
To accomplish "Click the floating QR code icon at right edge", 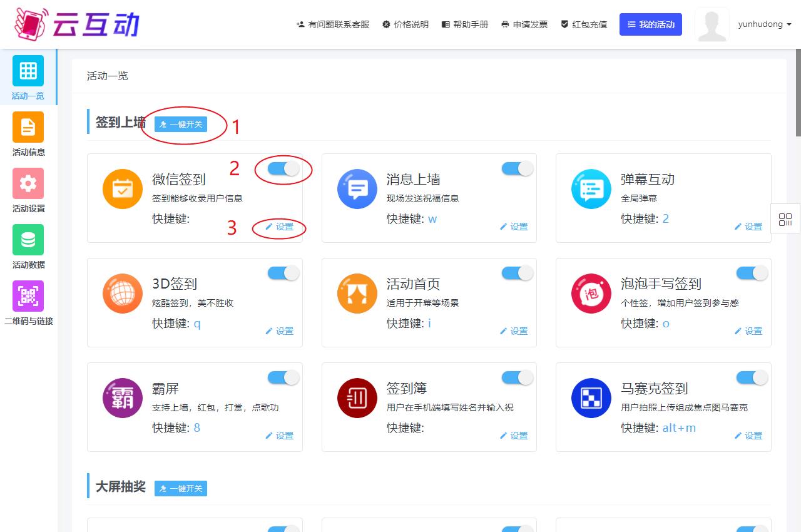I will (x=785, y=219).
